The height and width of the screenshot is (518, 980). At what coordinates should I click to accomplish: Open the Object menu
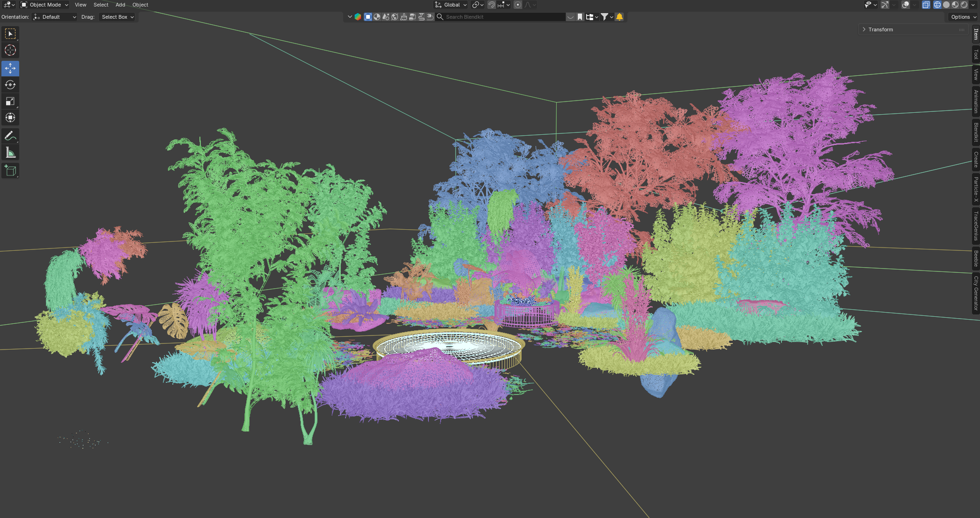tap(140, 5)
